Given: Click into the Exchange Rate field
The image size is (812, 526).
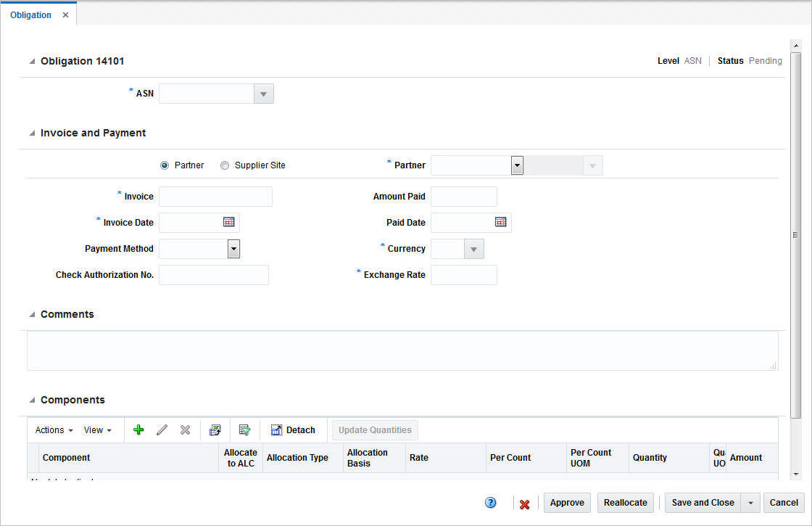Looking at the screenshot, I should [464, 275].
